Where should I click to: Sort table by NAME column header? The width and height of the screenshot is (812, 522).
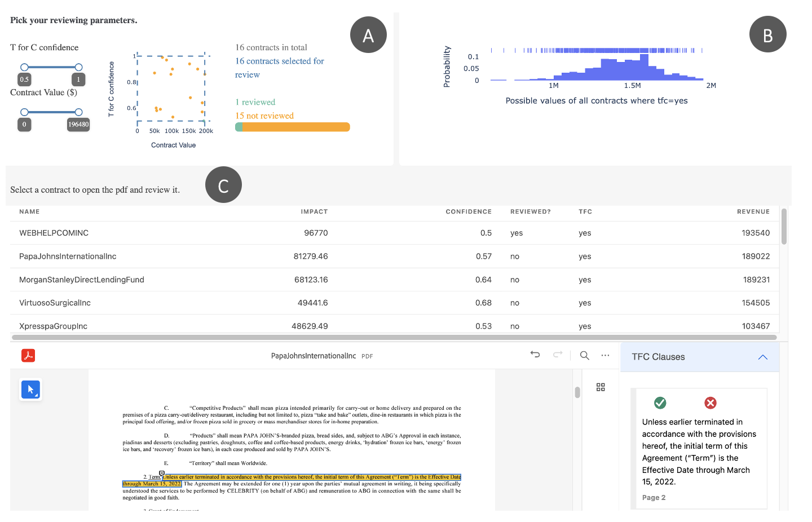(29, 211)
